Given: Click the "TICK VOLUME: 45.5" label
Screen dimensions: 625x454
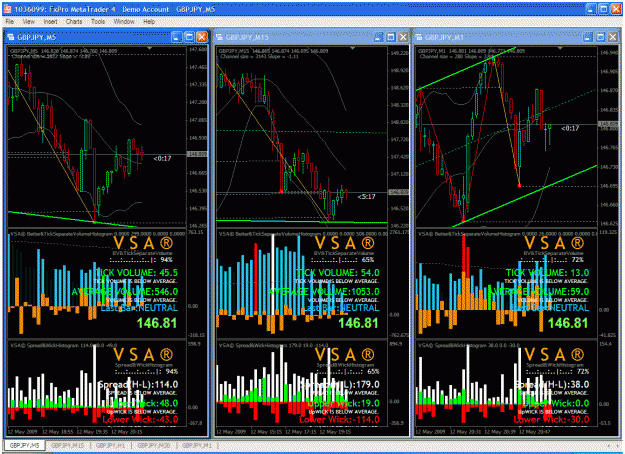Looking at the screenshot, I should (136, 273).
